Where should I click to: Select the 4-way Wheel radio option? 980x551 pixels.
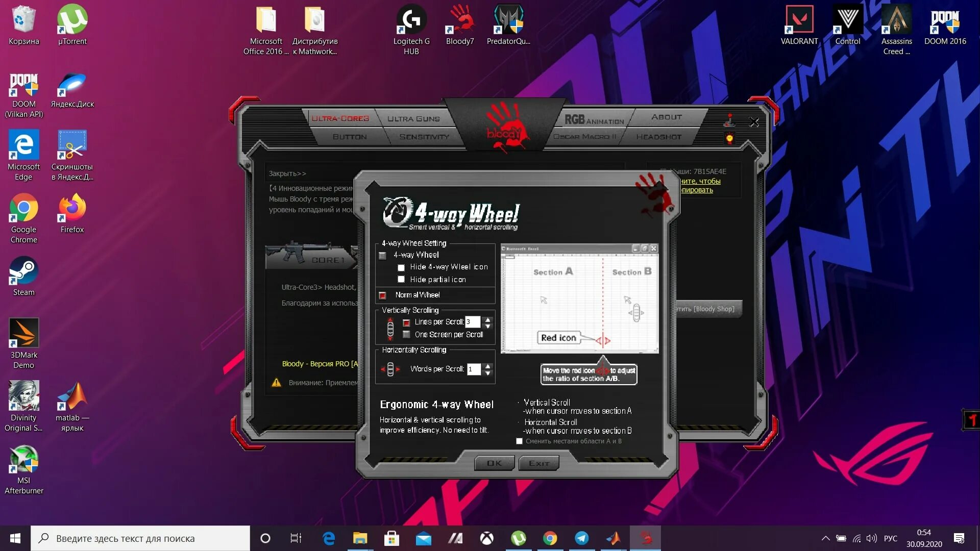pos(382,255)
